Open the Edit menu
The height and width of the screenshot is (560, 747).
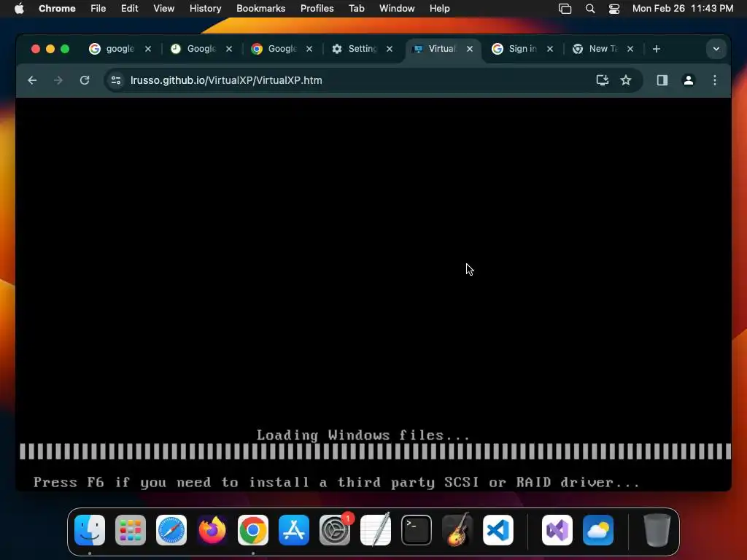click(129, 9)
